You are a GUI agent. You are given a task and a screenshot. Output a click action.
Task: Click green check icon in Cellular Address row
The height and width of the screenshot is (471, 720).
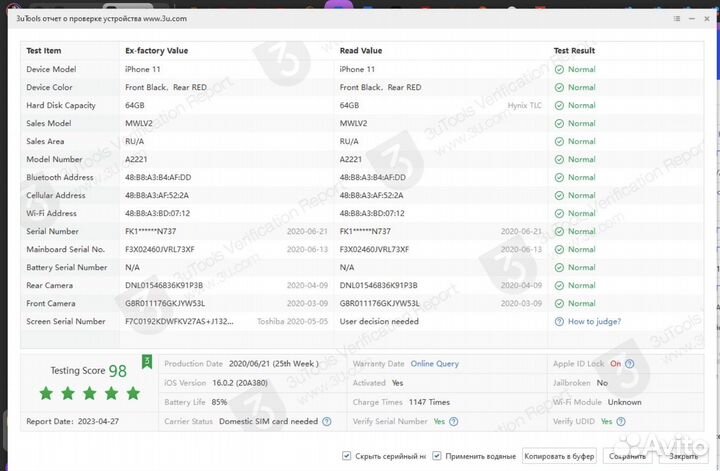point(559,196)
